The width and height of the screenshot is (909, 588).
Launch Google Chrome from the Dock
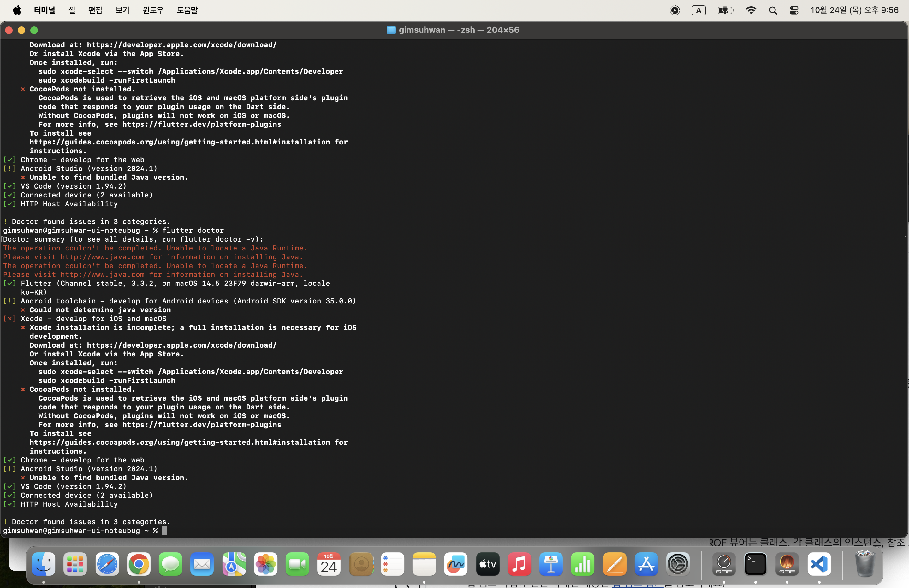[x=139, y=564]
